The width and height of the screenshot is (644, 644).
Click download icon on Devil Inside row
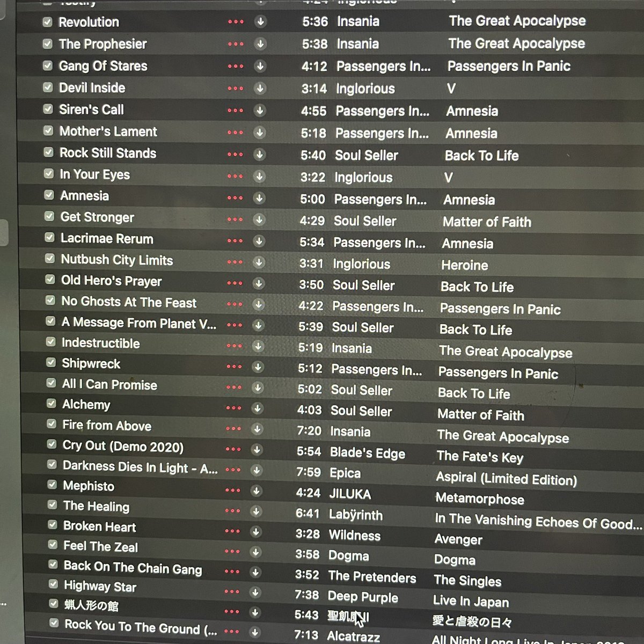click(260, 88)
